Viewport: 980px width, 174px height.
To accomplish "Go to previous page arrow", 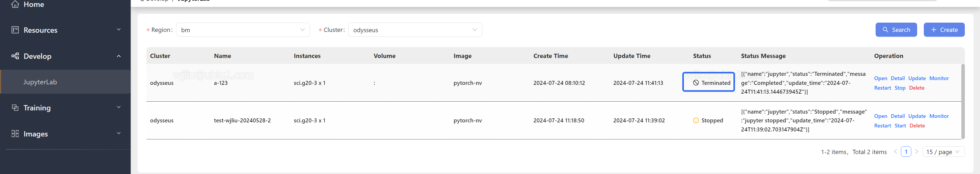I will point(895,152).
